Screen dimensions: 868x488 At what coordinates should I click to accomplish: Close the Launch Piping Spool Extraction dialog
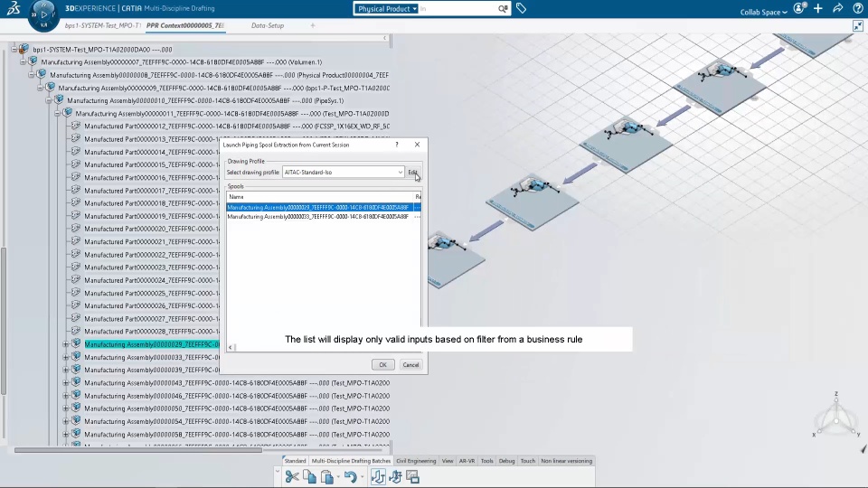click(x=417, y=145)
